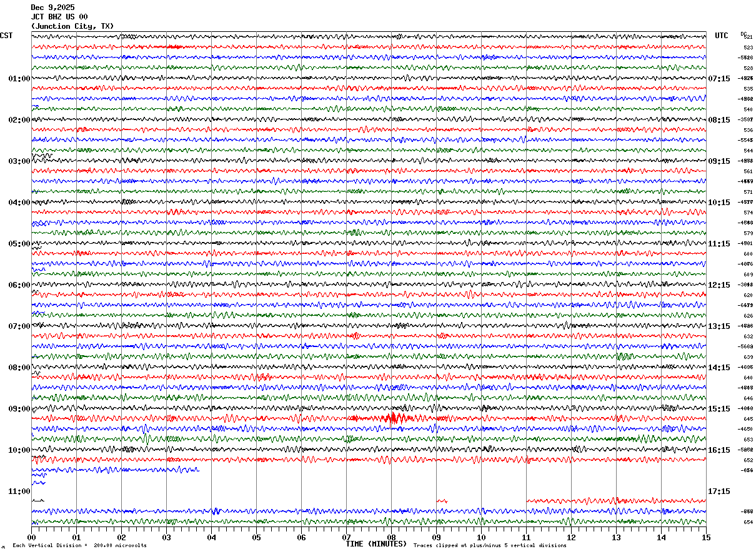Image resolution: width=756 pixels, height=554 pixels.
Task: Click the DC offset value 571
Action: point(748,192)
